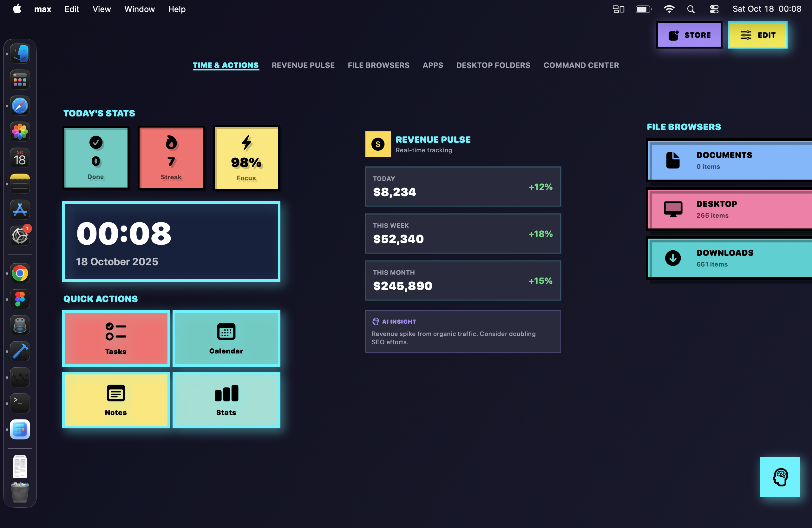The image size is (812, 528).
Task: Click the brain icon in the bottom right corner
Action: (x=780, y=477)
